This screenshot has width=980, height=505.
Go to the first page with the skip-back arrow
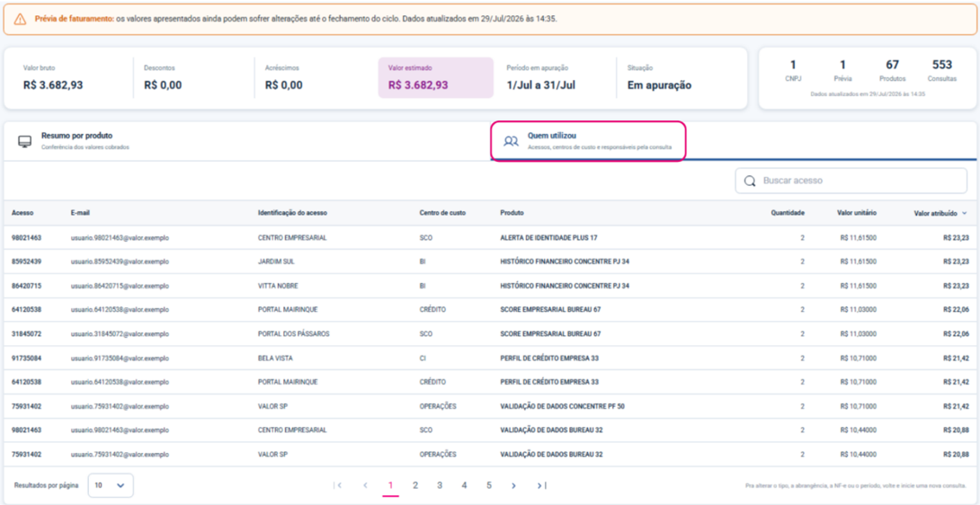tap(338, 485)
